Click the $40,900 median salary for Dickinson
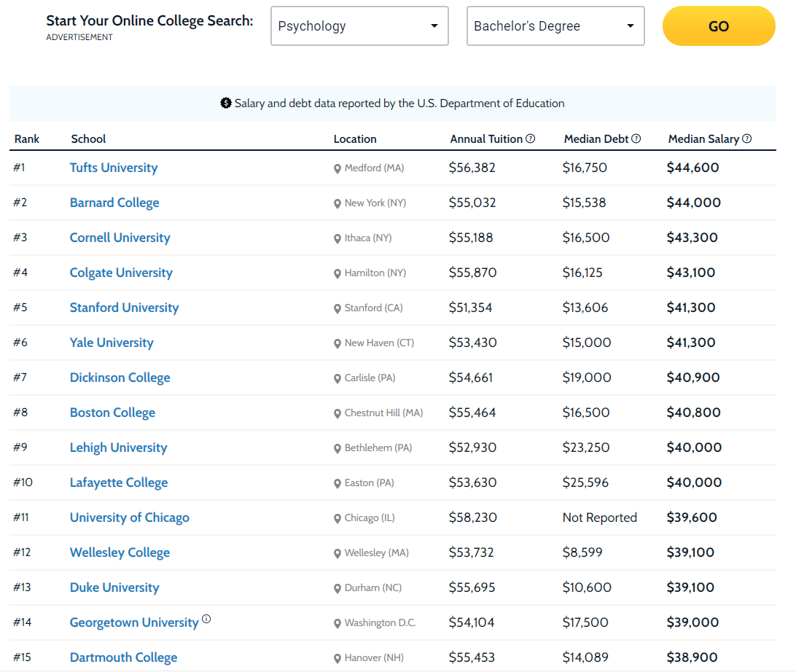The height and width of the screenshot is (672, 796). click(x=693, y=378)
